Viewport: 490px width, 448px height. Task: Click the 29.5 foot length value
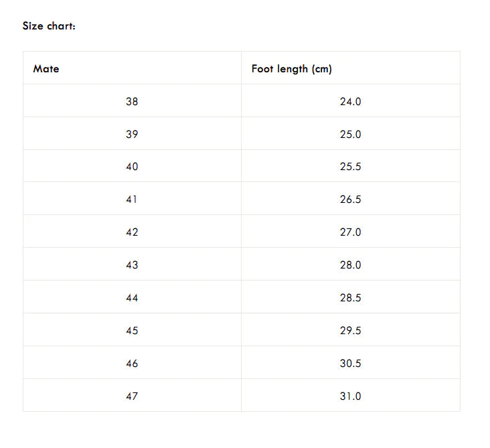(350, 331)
